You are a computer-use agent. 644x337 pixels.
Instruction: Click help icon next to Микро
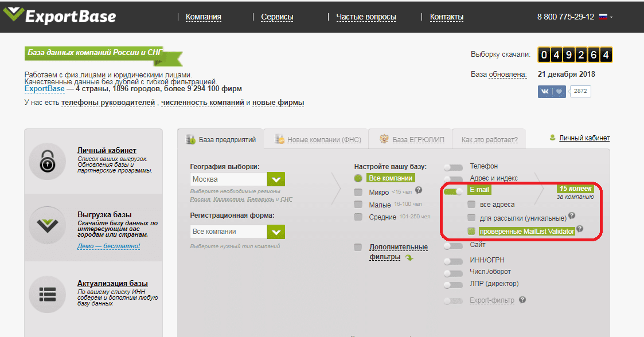419,190
